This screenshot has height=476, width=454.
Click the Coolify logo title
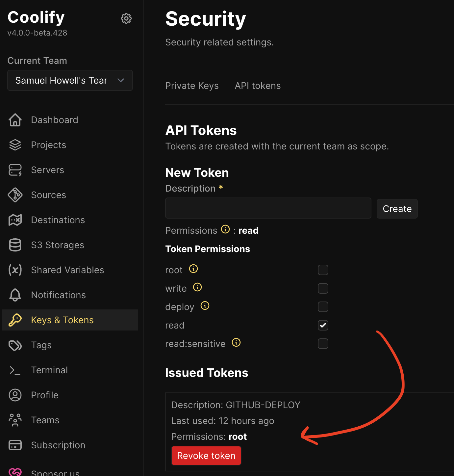point(36,17)
